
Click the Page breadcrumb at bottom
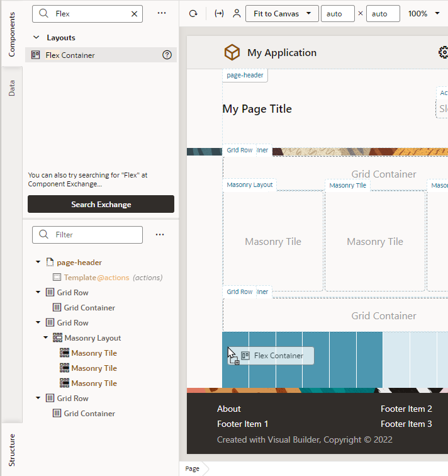193,468
